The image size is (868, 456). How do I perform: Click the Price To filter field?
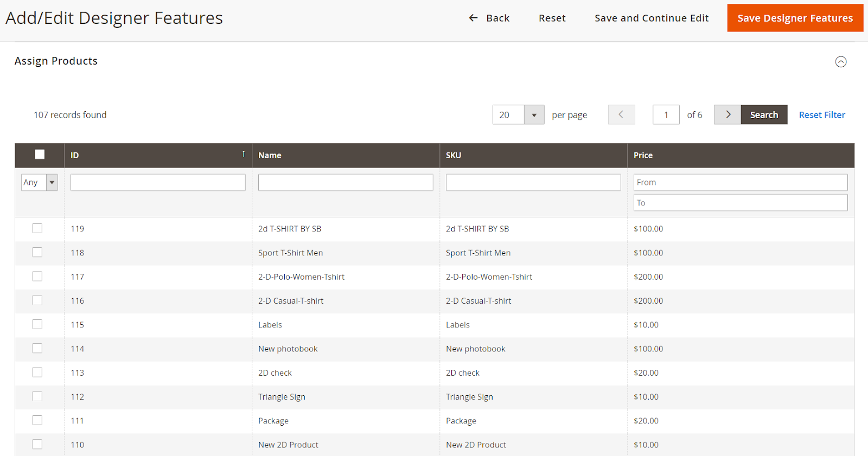click(741, 203)
